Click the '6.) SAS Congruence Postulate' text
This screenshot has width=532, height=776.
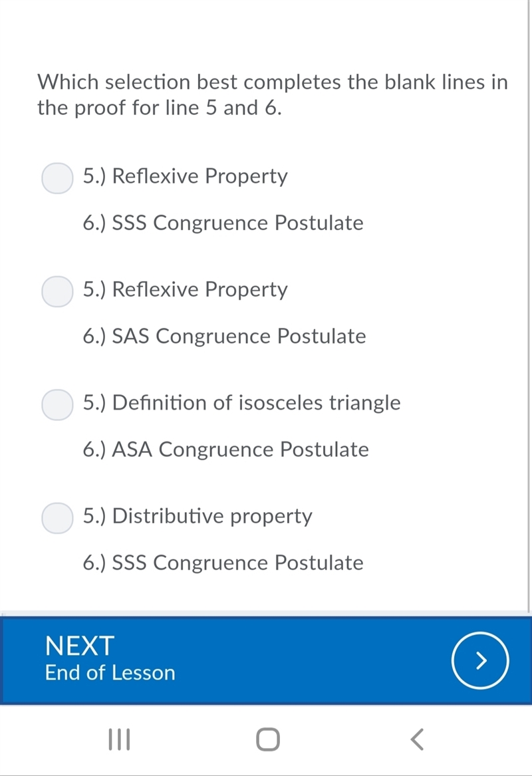point(224,336)
